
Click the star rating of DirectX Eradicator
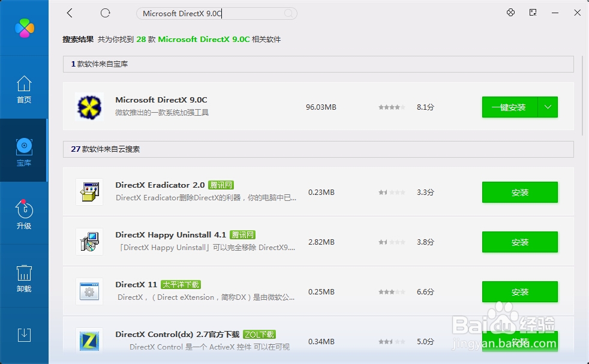click(392, 192)
